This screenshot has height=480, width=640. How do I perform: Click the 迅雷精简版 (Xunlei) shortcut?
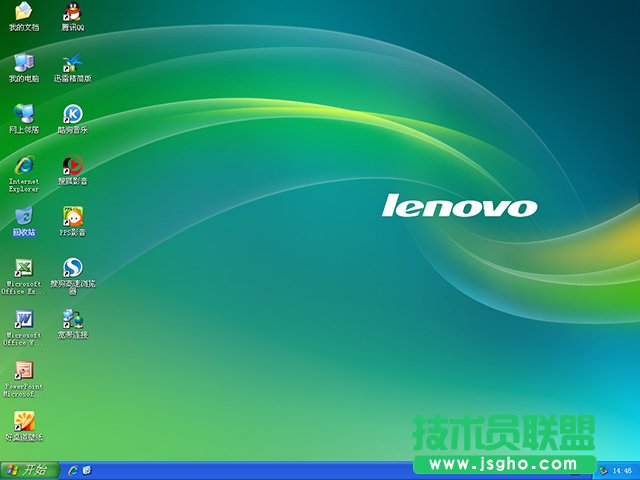(72, 62)
